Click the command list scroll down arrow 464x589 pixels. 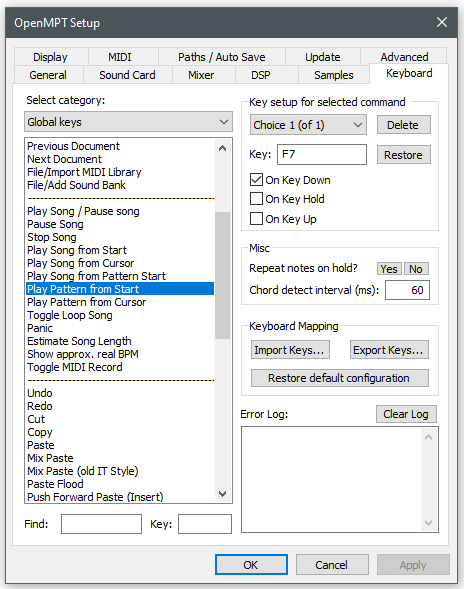(x=222, y=493)
